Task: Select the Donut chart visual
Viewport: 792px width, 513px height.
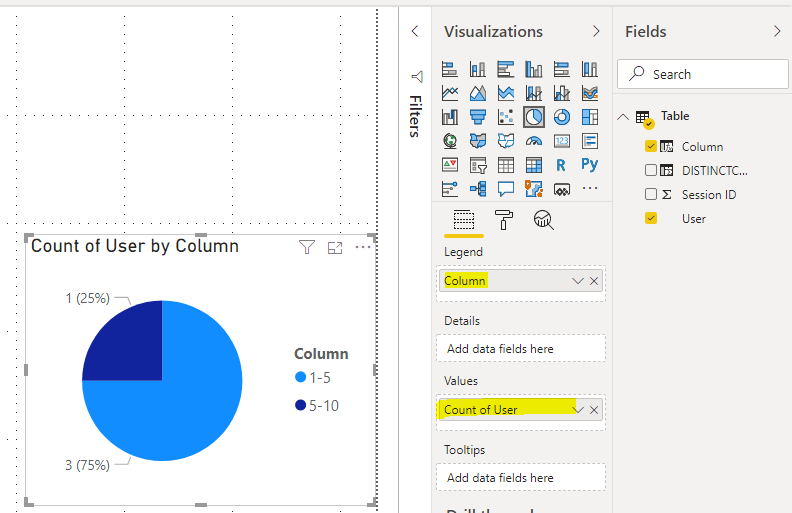Action: point(562,117)
